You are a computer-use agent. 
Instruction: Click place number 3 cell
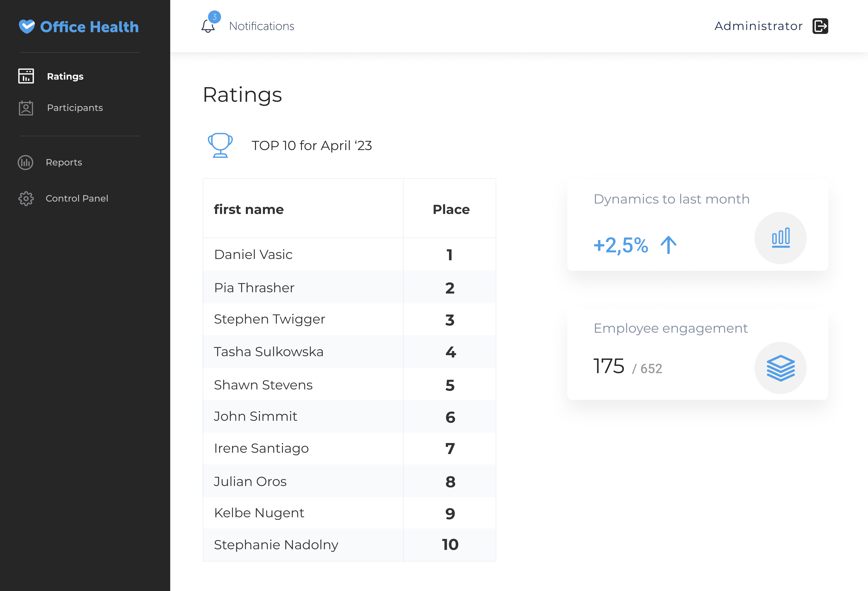[x=450, y=320]
